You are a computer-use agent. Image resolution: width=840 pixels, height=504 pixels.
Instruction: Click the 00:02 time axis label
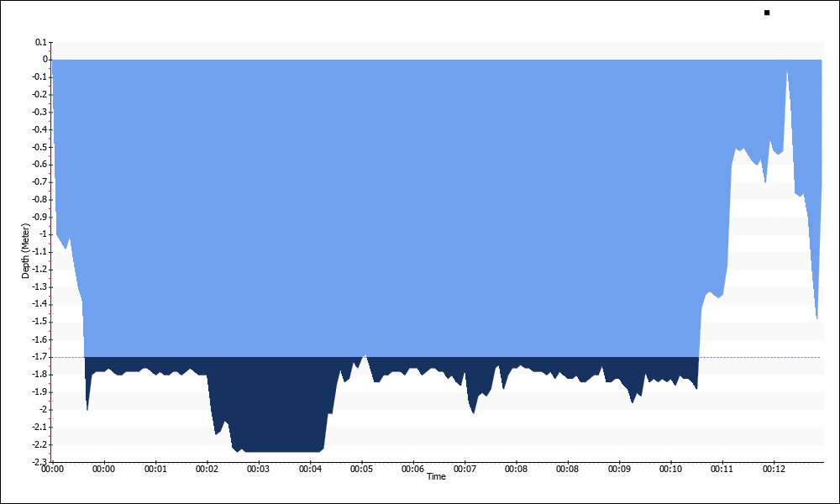tap(207, 470)
